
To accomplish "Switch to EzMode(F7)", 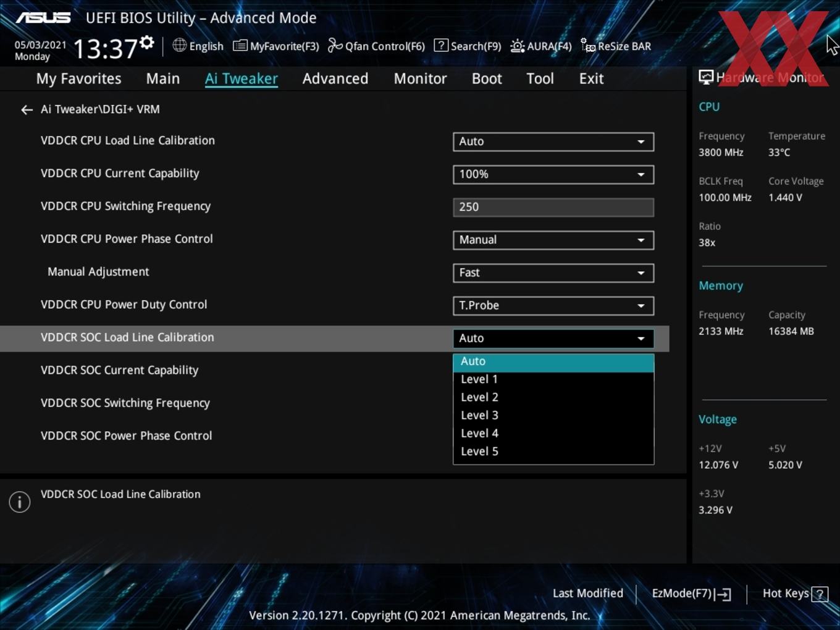I will pyautogui.click(x=692, y=594).
